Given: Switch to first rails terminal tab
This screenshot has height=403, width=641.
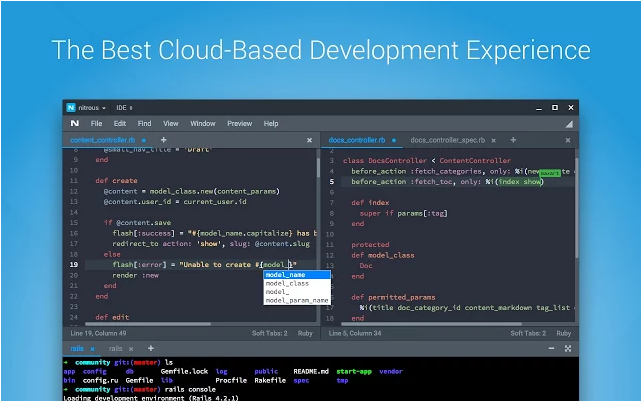Looking at the screenshot, I should coord(77,349).
